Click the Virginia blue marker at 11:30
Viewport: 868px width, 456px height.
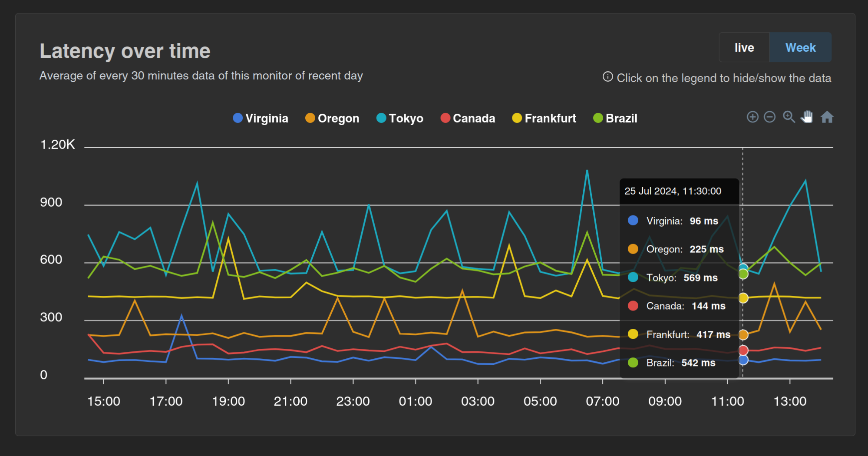[x=743, y=360]
